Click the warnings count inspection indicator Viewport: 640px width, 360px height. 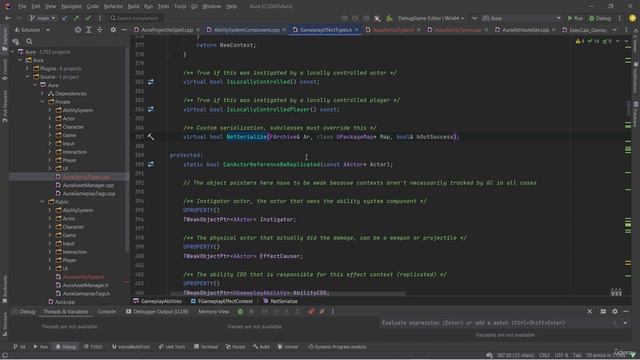580,41
